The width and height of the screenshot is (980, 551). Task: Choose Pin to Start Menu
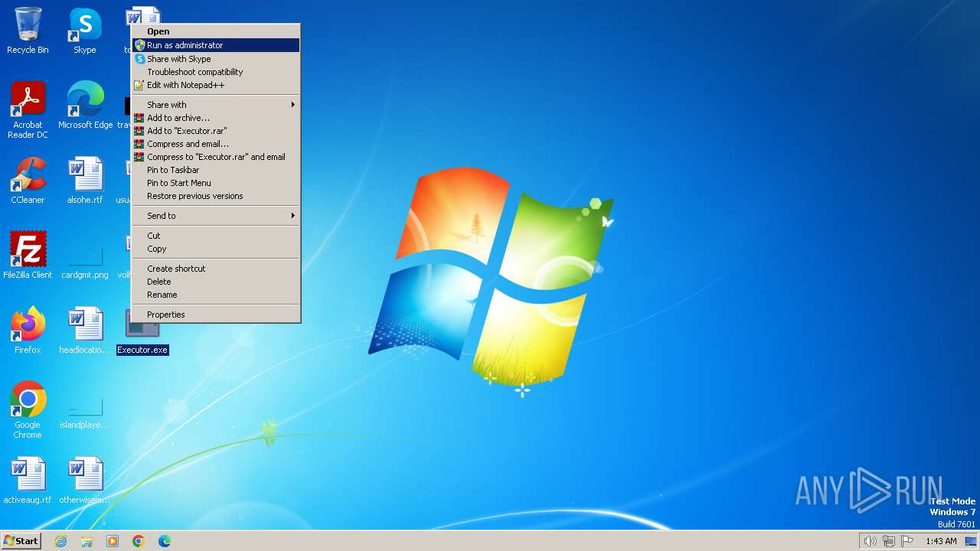click(216, 183)
